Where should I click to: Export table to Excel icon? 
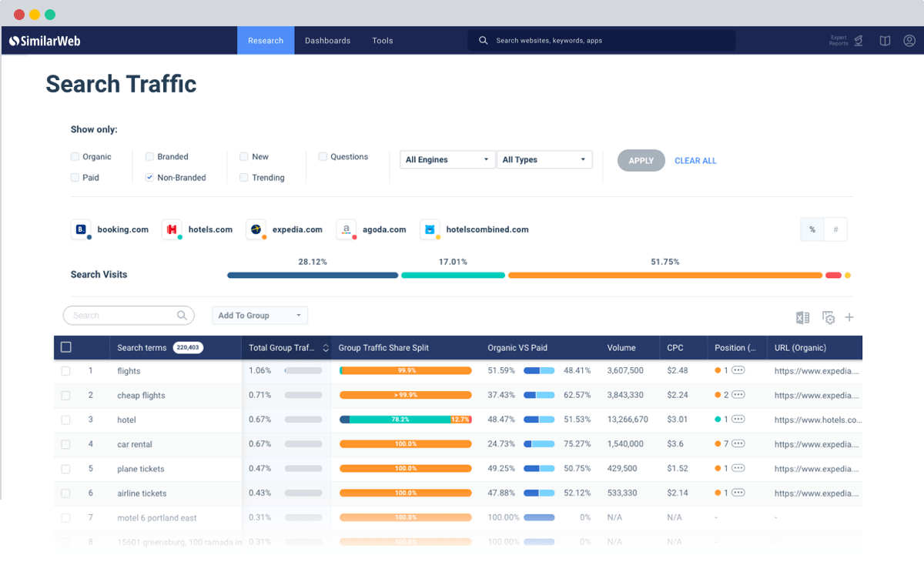tap(802, 317)
